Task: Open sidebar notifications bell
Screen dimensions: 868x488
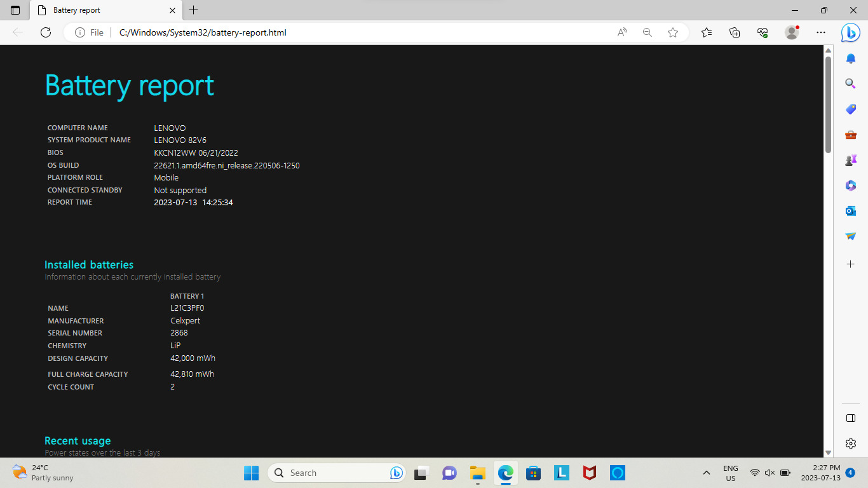Action: tap(851, 58)
